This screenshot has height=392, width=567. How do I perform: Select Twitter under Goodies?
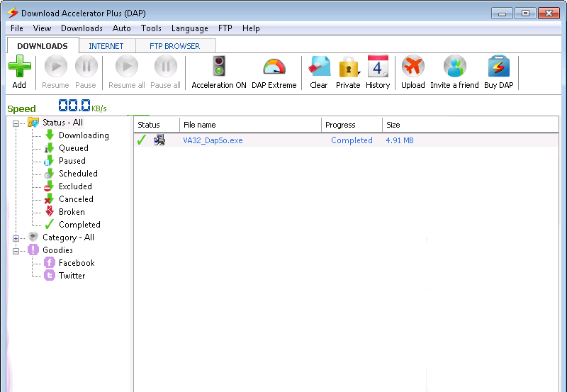(x=72, y=276)
